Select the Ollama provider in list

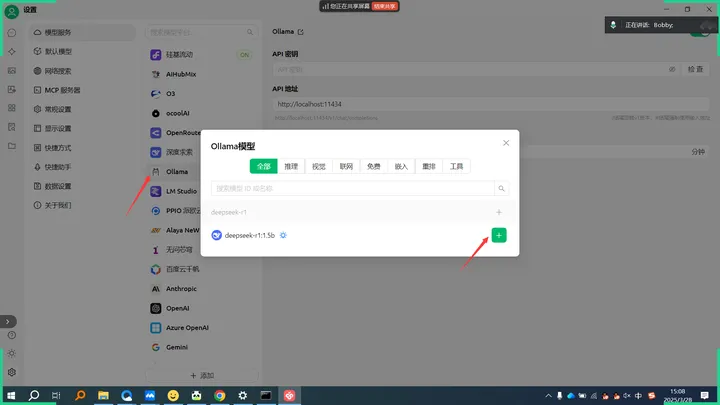[174, 172]
